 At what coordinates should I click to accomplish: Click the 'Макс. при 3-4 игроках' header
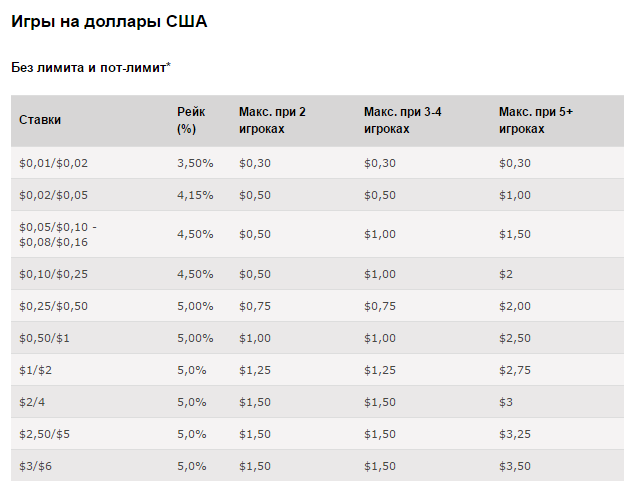[x=403, y=120]
